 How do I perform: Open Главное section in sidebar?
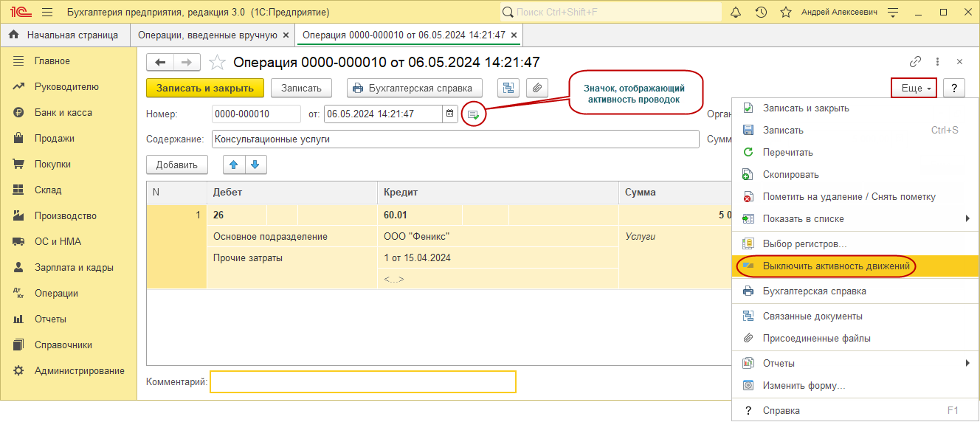coord(69,60)
